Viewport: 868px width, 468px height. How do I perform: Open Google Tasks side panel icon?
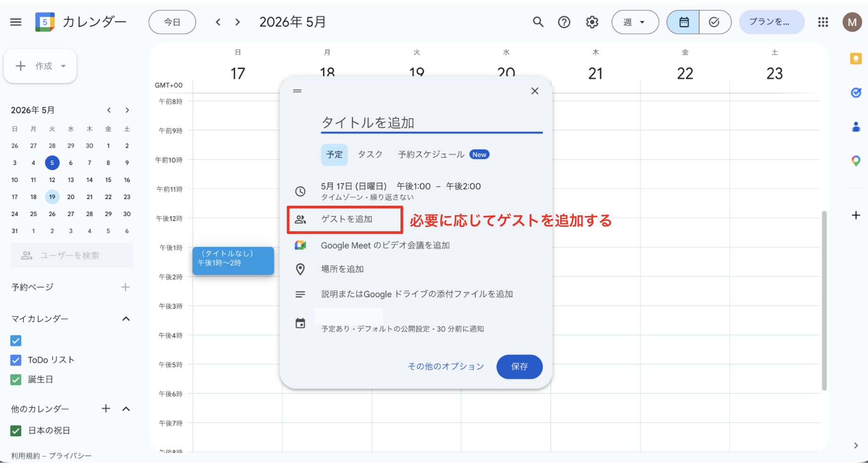tap(856, 93)
